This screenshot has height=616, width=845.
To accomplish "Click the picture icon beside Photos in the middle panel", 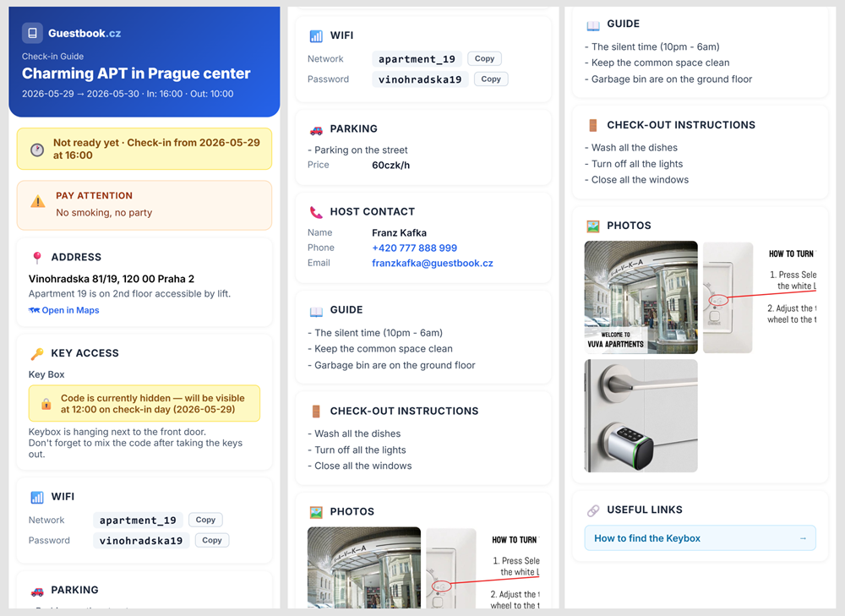I will (x=316, y=512).
